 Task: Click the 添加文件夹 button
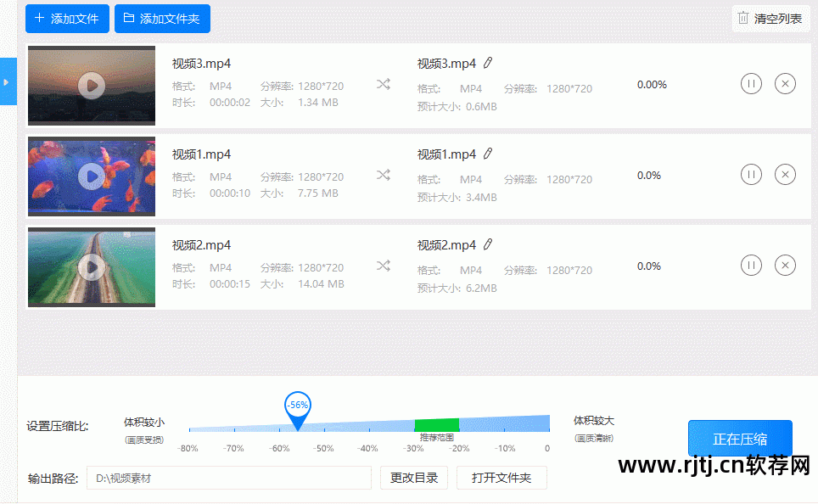pyautogui.click(x=162, y=19)
